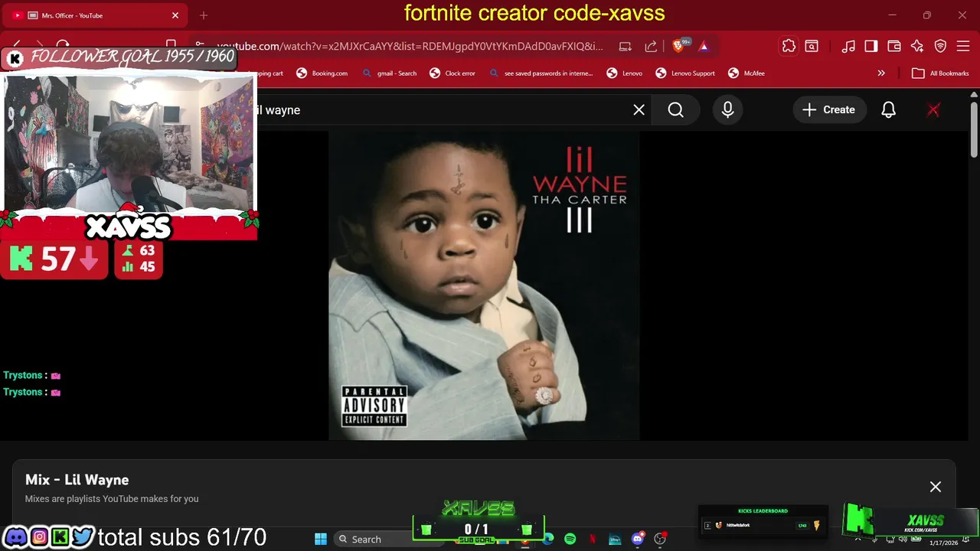Open the Booking.com bookmark
Viewport: 980px width, 551px height.
pyautogui.click(x=322, y=73)
